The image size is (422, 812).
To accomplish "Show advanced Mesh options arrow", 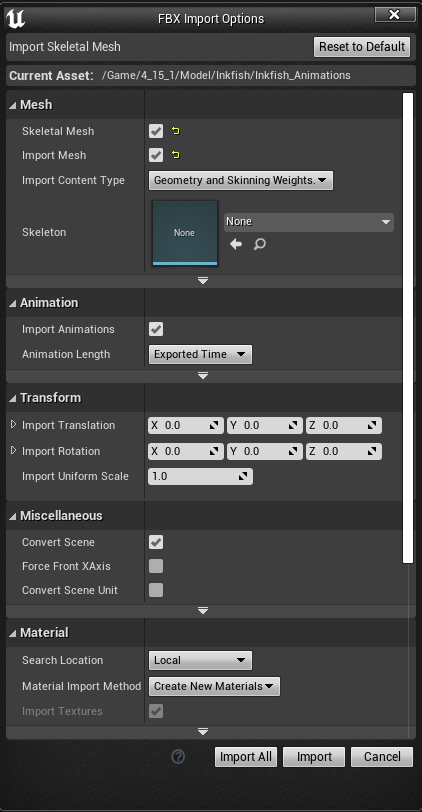I will (x=203, y=281).
